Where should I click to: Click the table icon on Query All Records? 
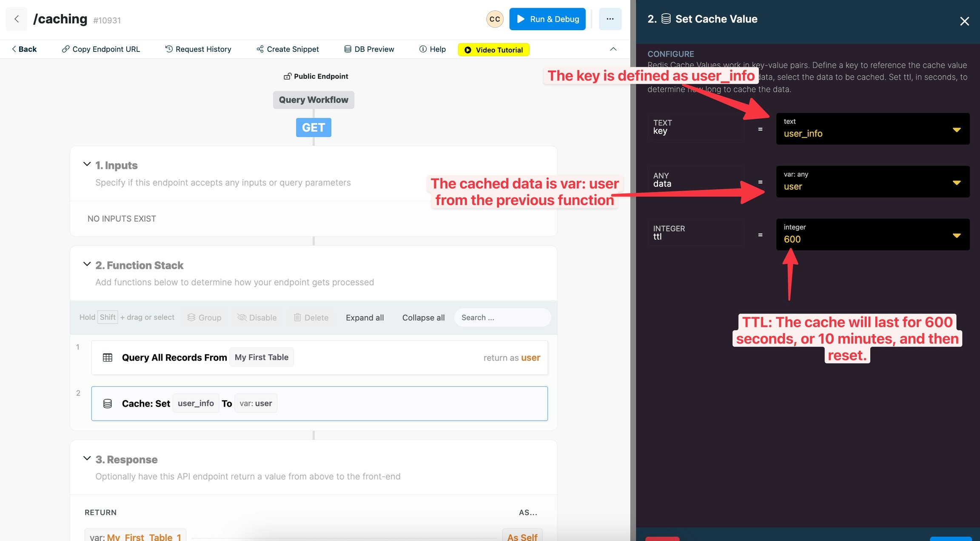108,358
